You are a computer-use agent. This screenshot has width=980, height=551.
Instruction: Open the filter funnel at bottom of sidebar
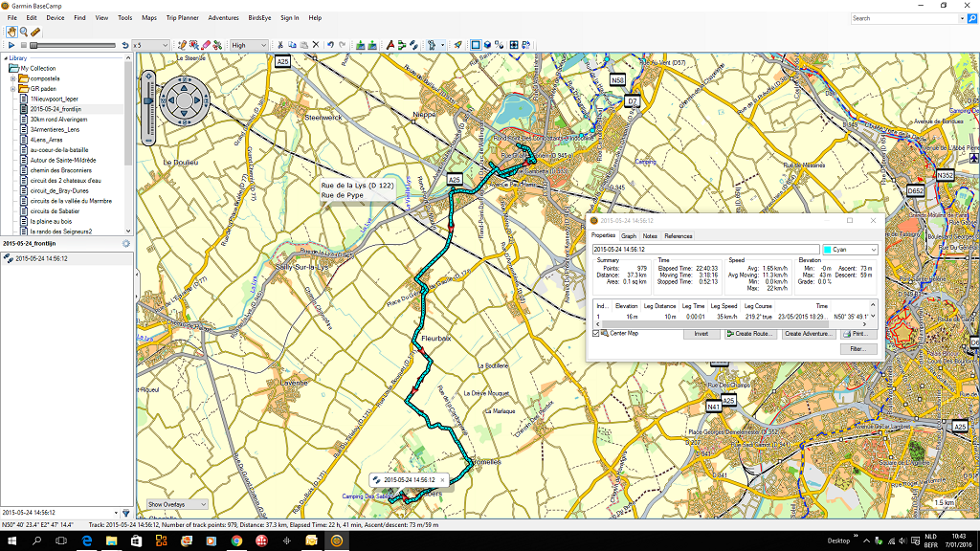(125, 513)
